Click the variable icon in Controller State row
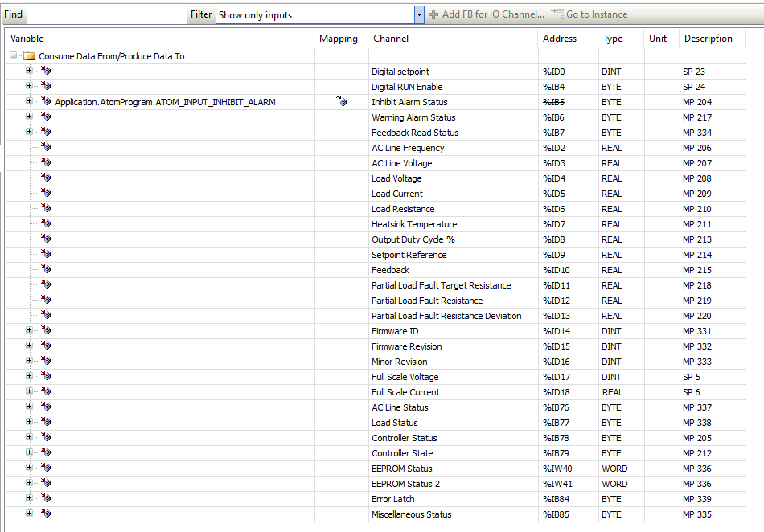Screen dimensions: 764x532 click(x=46, y=453)
